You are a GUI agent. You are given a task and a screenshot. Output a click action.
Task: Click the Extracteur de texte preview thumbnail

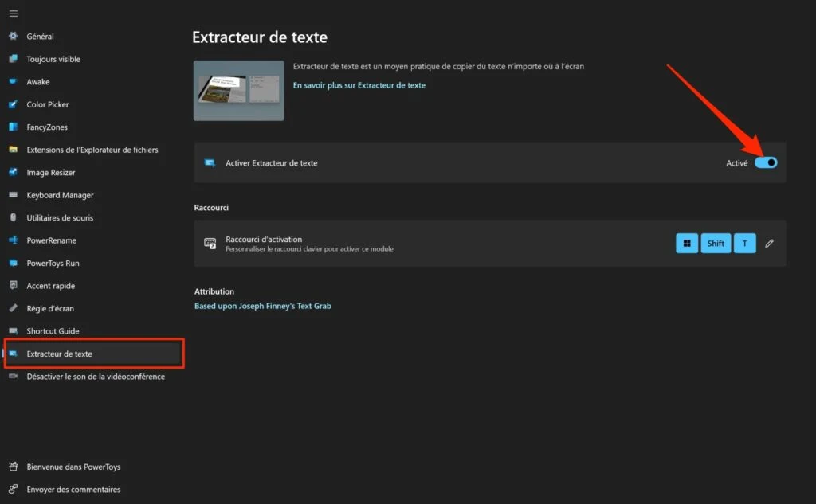pos(239,91)
